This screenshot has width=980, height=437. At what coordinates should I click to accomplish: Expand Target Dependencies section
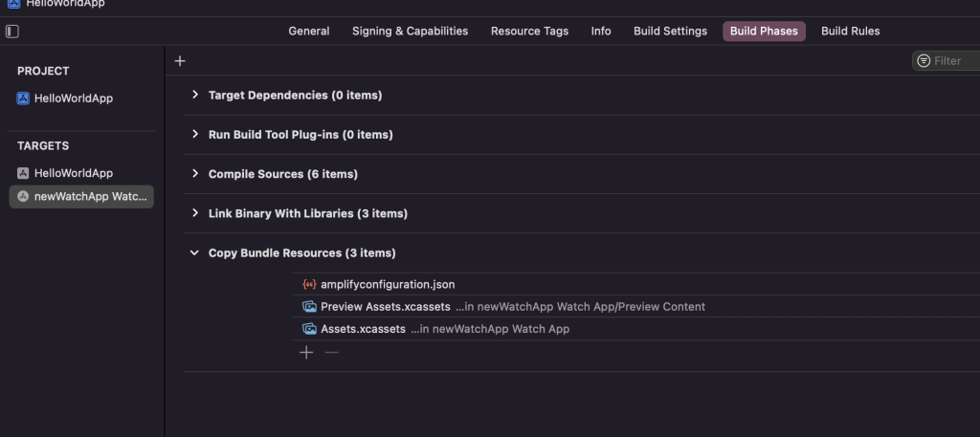click(195, 95)
